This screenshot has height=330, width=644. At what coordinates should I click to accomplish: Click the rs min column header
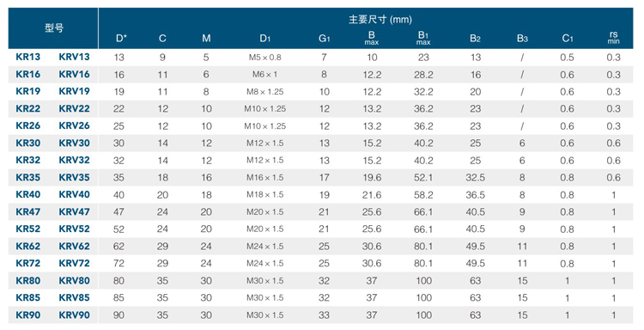[614, 38]
